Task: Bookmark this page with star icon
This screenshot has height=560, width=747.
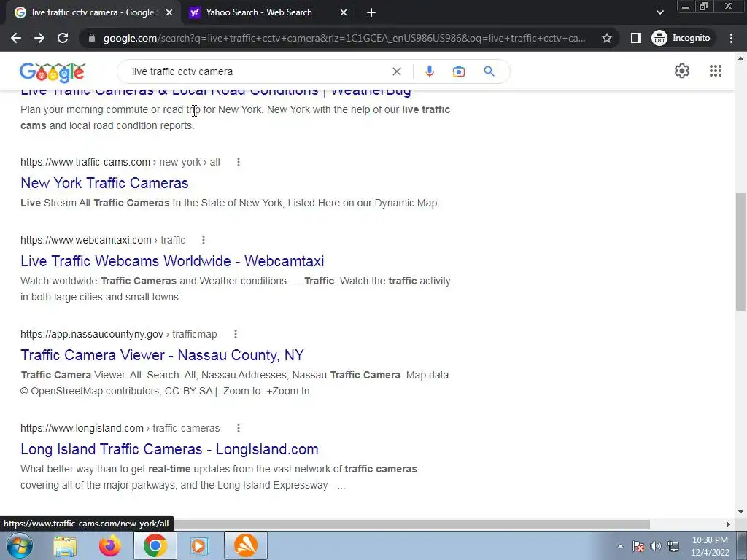Action: pyautogui.click(x=606, y=38)
